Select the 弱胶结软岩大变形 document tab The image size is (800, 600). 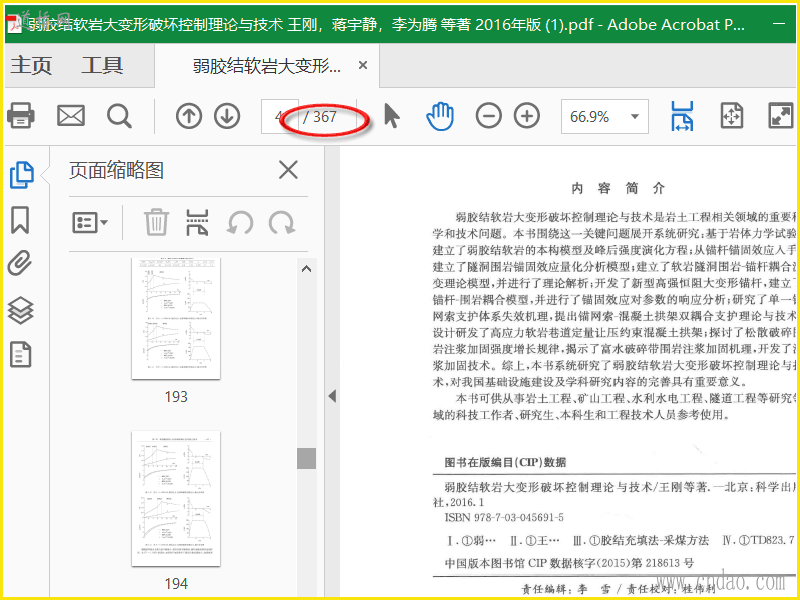tap(266, 66)
